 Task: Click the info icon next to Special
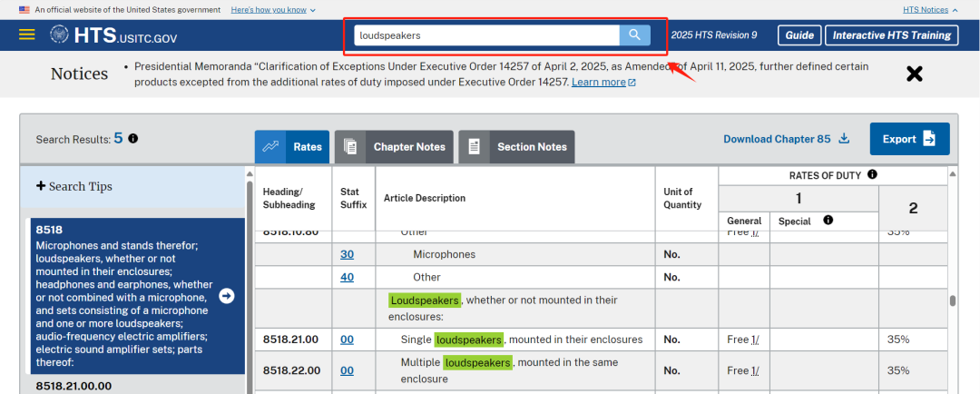pyautogui.click(x=828, y=220)
